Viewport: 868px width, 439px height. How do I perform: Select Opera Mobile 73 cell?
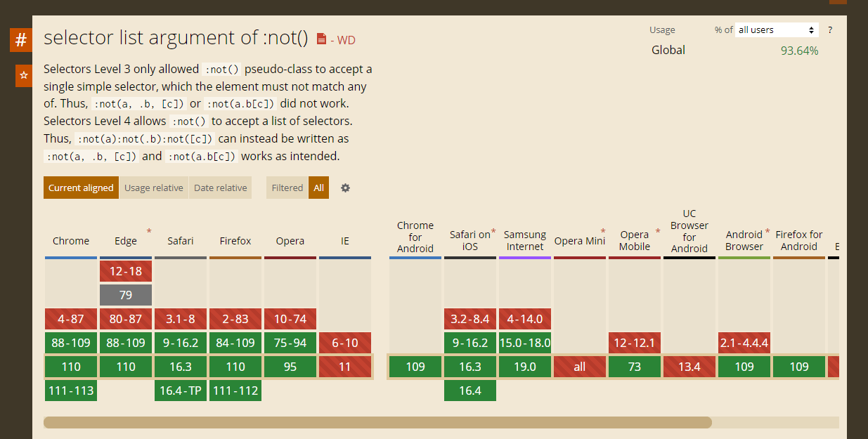(635, 367)
